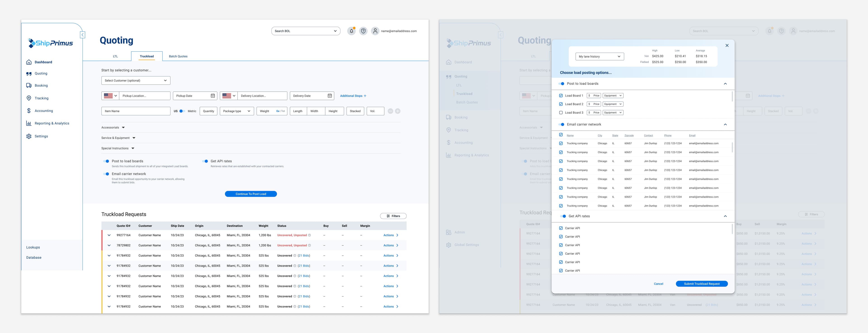Switch to the Truckload tab
The height and width of the screenshot is (333, 868).
(x=147, y=56)
